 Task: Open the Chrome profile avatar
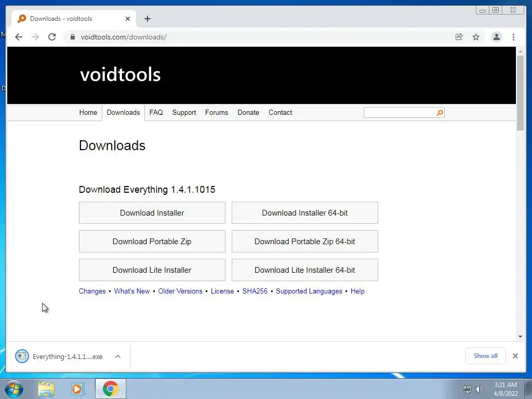point(496,37)
